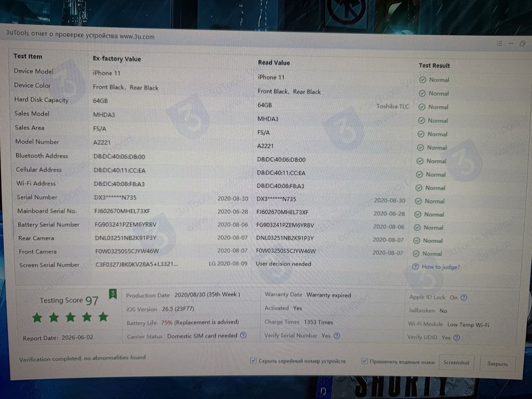Click 'User decision needed' in Screen Serial row
Screen dimensions: 532x399
283,264
